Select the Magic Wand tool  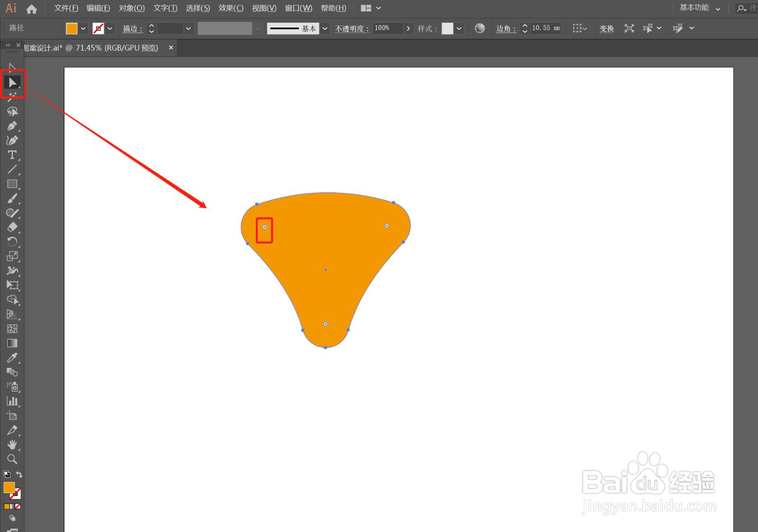coord(12,97)
